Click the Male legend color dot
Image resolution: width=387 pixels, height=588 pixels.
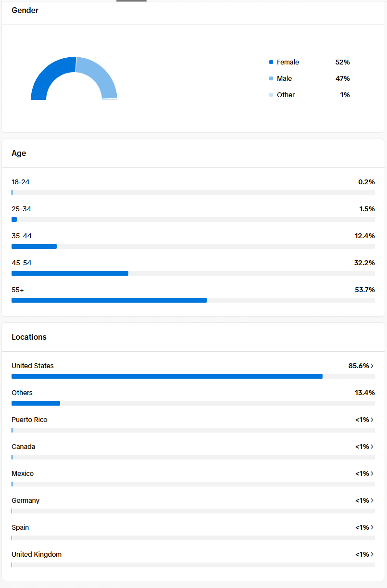271,78
